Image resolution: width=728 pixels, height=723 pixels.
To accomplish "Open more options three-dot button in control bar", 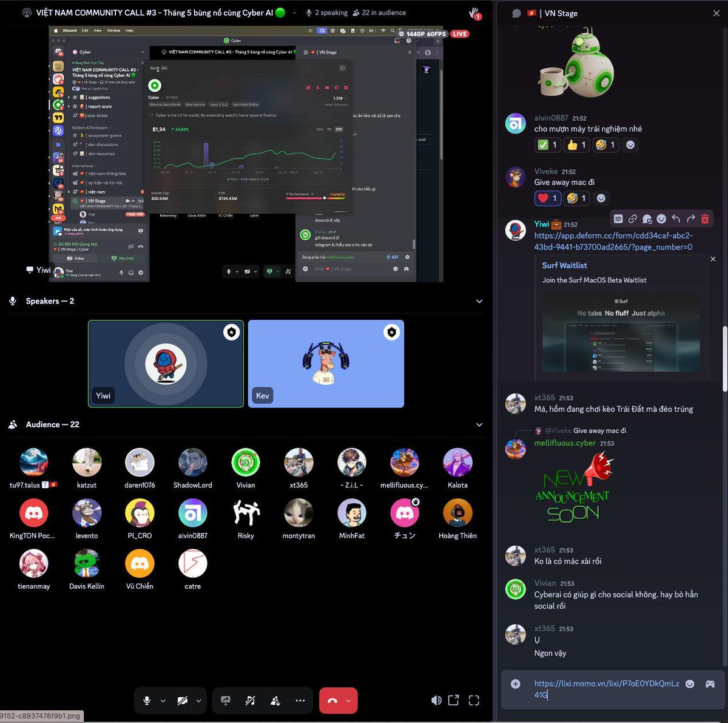I will pos(300,701).
